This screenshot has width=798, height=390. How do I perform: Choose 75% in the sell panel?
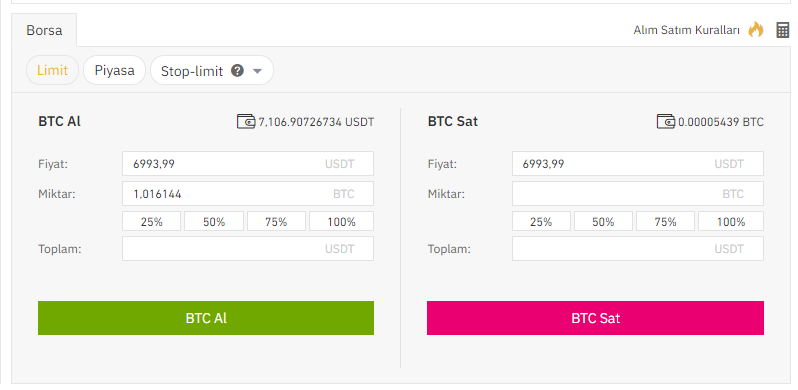(665, 221)
